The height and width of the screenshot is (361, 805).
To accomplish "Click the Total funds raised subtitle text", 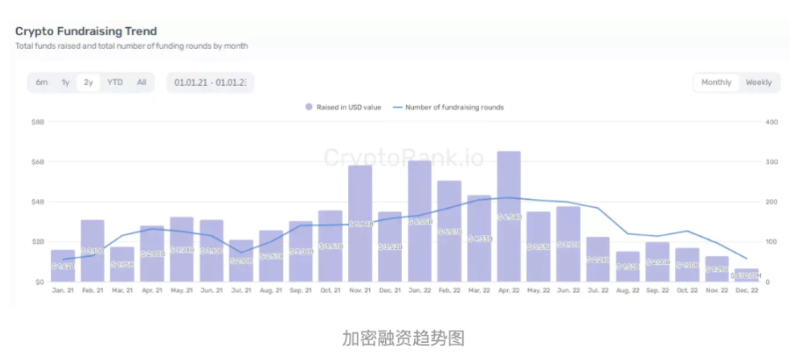I will click(x=131, y=46).
